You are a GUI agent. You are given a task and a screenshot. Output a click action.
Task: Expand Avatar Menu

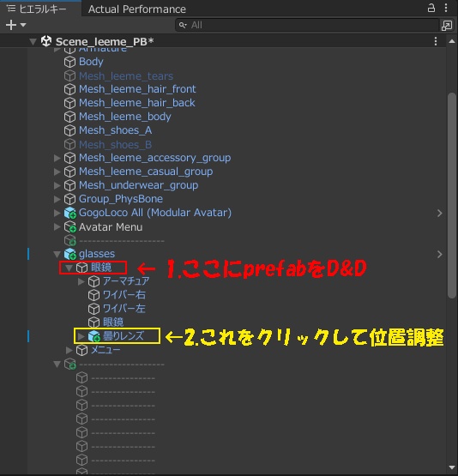57,226
